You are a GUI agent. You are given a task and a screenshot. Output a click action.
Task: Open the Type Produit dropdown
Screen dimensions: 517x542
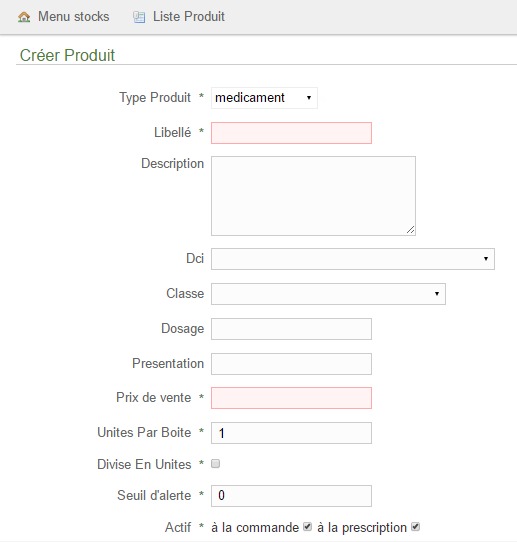tap(264, 98)
